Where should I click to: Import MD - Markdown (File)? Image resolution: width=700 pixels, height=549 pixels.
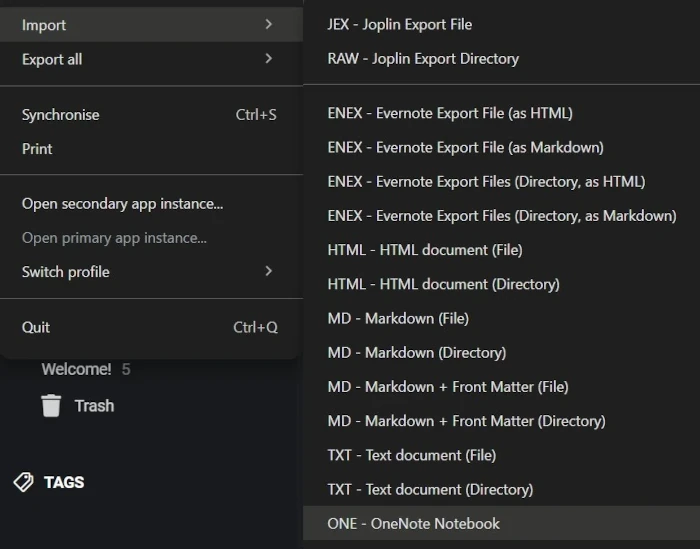(501, 318)
